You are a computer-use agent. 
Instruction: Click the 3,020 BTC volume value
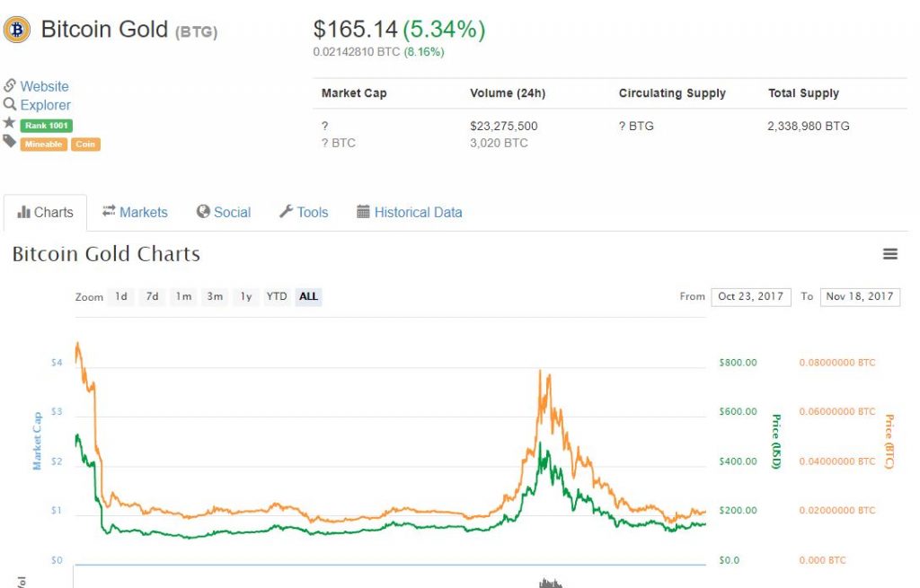tap(499, 143)
